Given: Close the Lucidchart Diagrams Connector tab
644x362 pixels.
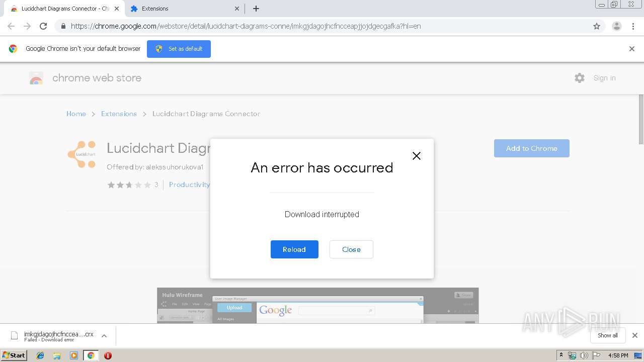Looking at the screenshot, I should 116,9.
